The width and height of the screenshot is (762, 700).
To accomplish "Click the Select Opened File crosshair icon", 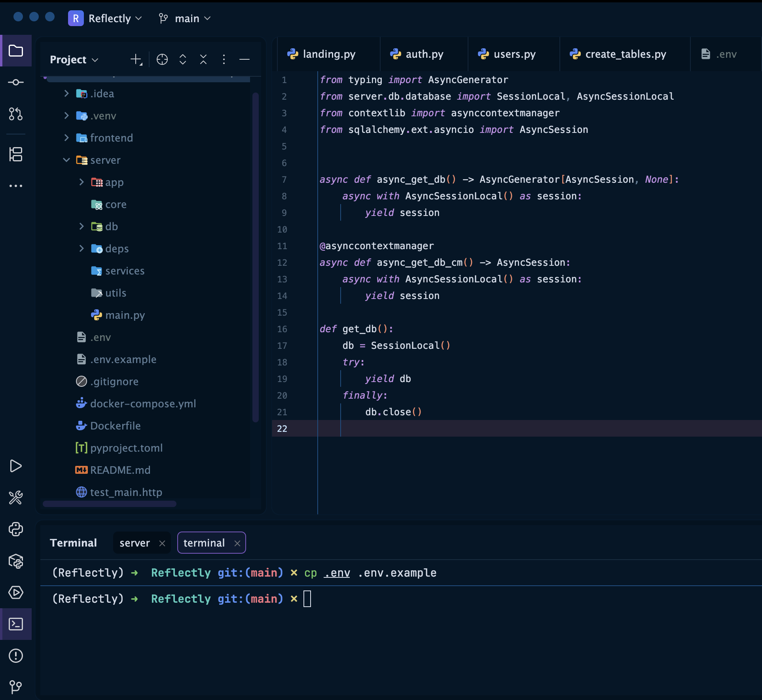I will (162, 59).
